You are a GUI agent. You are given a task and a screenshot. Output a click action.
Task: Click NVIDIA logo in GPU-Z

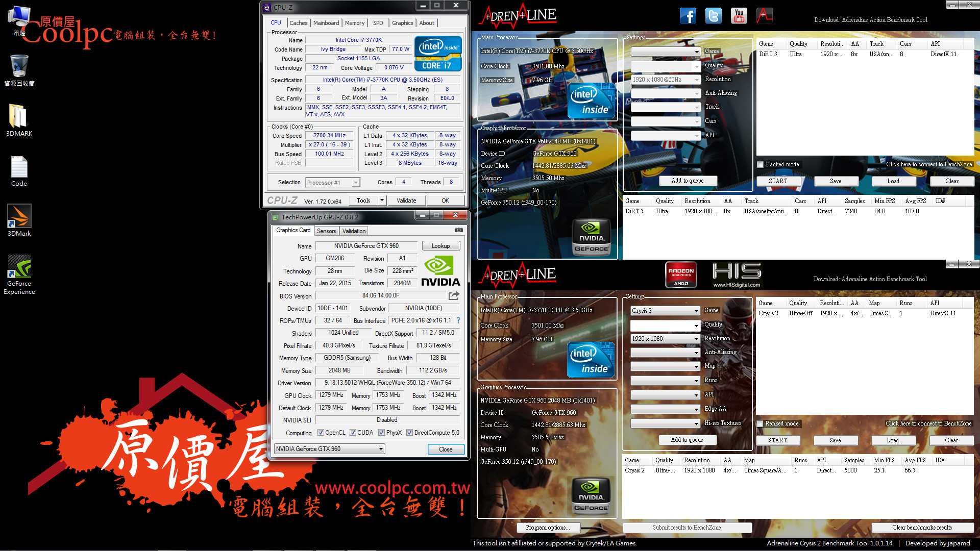click(x=440, y=271)
